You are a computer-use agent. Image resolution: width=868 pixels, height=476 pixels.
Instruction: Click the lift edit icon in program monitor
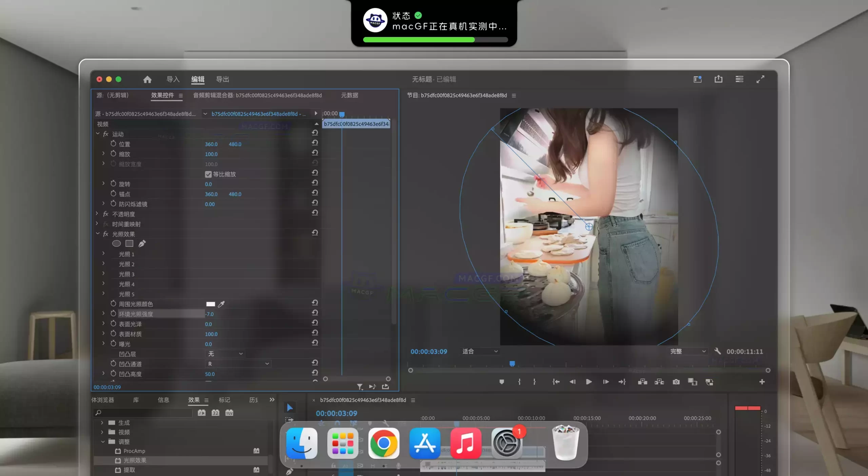coord(643,382)
